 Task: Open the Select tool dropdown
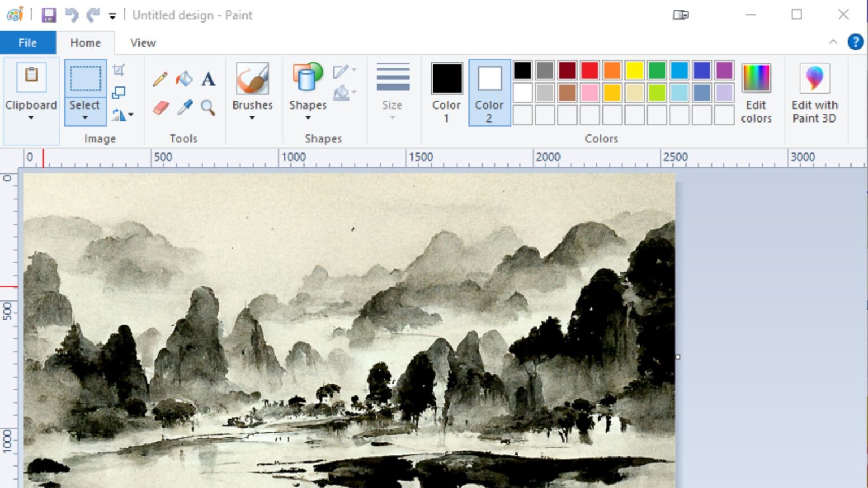[x=85, y=116]
